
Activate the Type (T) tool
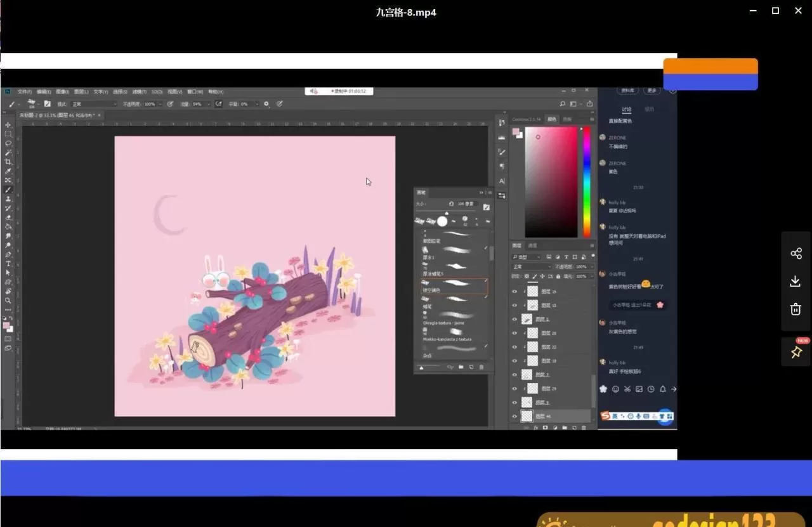[8, 263]
